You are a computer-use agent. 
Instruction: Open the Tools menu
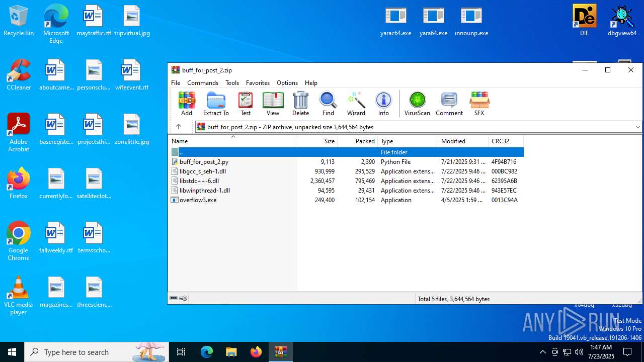click(x=232, y=83)
